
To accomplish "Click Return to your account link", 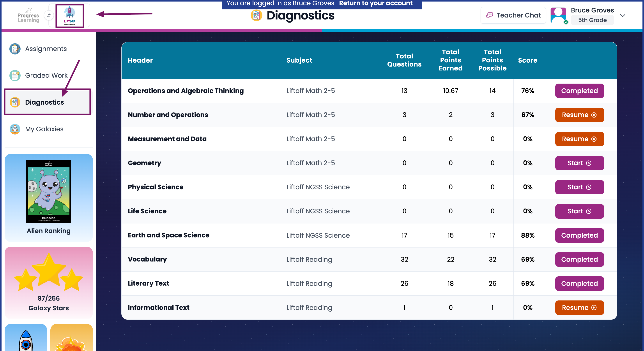I will pos(375,3).
